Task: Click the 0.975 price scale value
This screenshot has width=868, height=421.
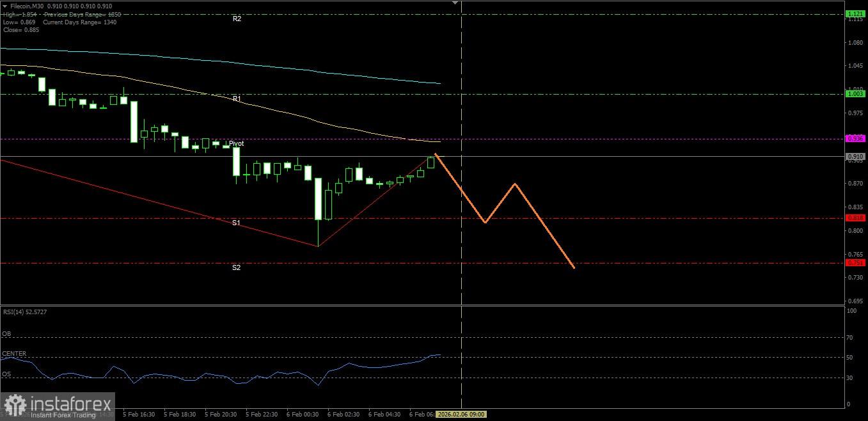Action: (856, 113)
